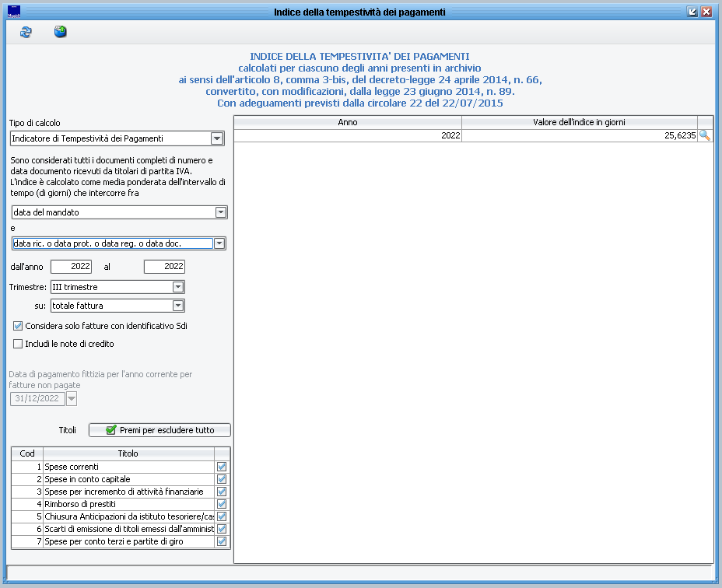Uncheck the 'Rimborso di prestiti' checkbox

tap(222, 504)
